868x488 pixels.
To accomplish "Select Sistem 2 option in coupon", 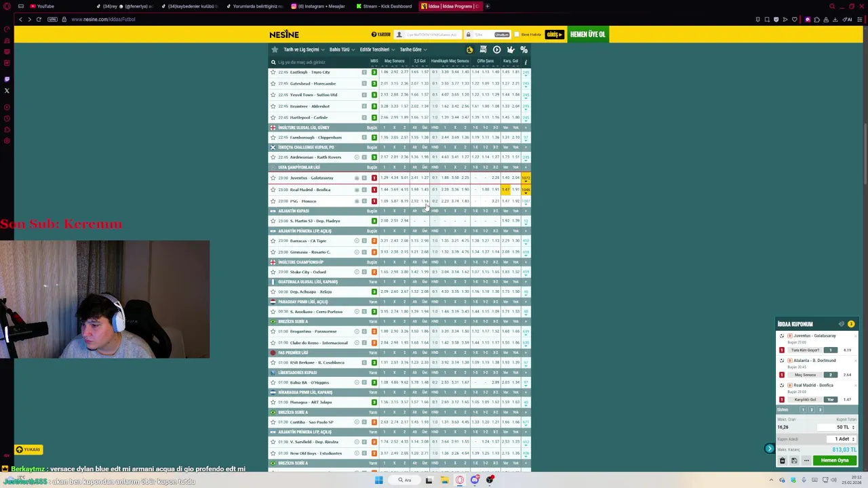I will pyautogui.click(x=811, y=409).
